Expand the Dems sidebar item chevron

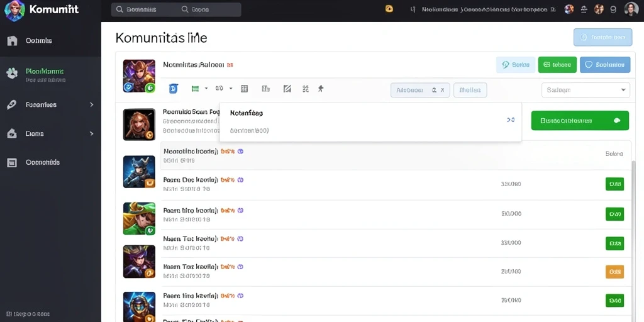[92, 133]
